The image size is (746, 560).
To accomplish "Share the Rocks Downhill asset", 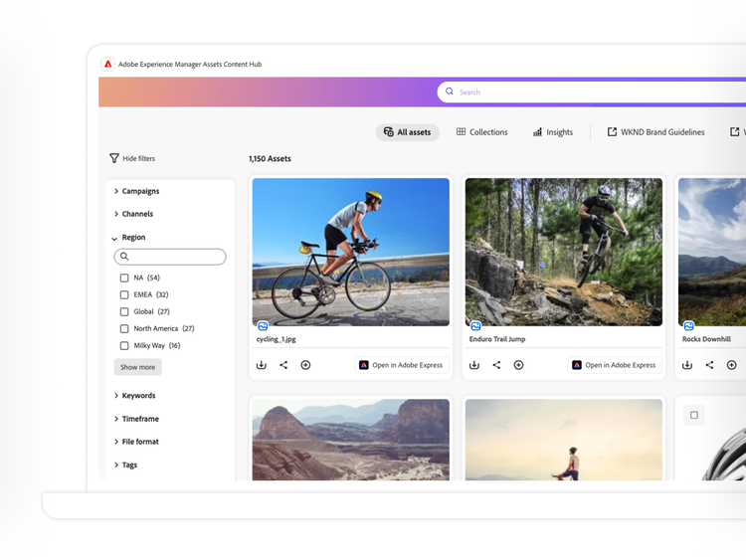I will (710, 365).
